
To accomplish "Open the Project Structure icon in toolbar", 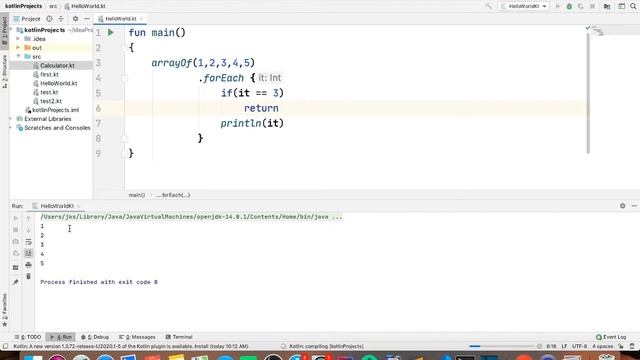I will pos(607,6).
